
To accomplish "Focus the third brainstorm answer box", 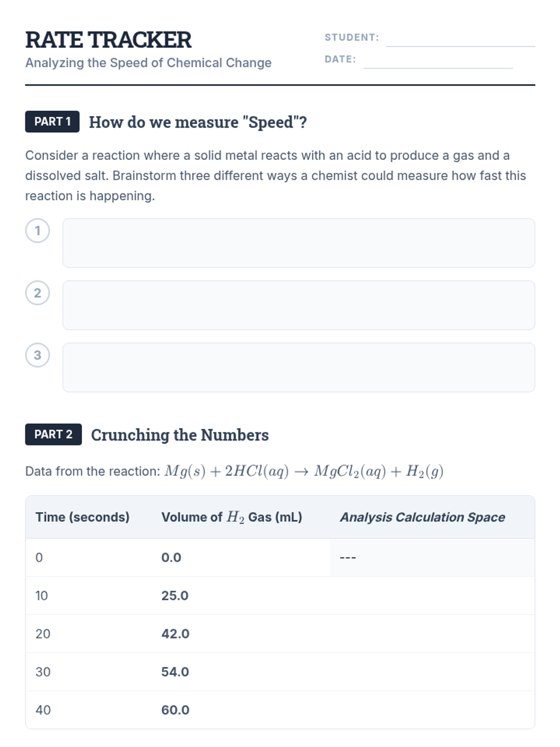I will (299, 367).
